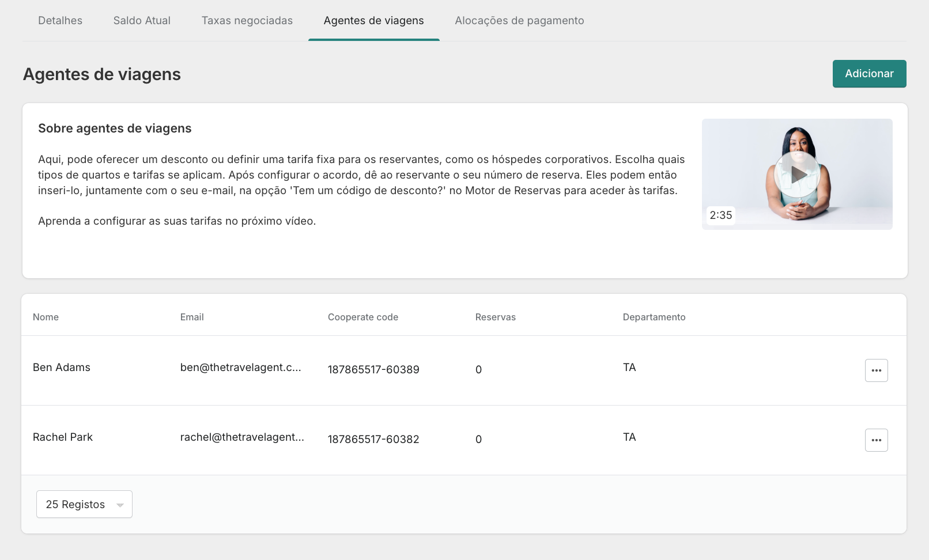929x560 pixels.
Task: Open the Alocações de pagamento tab
Action: click(519, 21)
